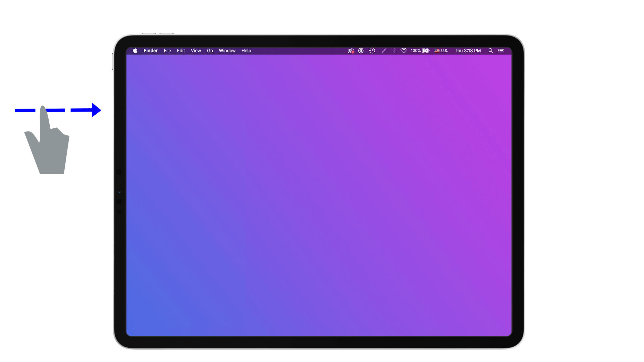The height and width of the screenshot is (362, 644).
Task: Open Notification Center
Action: tap(501, 51)
